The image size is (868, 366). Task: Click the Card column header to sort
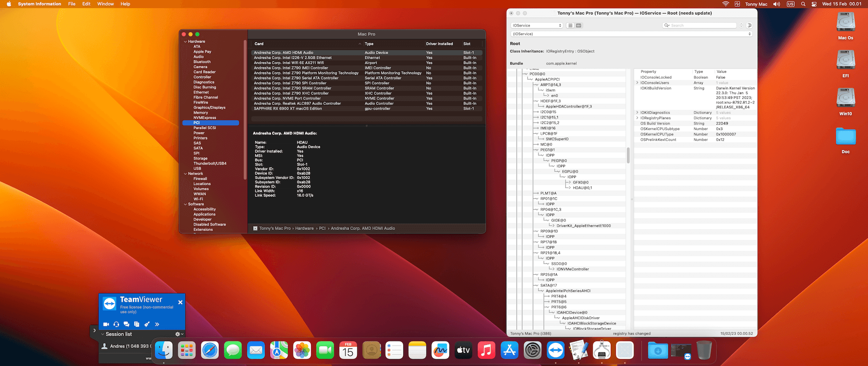pyautogui.click(x=259, y=44)
